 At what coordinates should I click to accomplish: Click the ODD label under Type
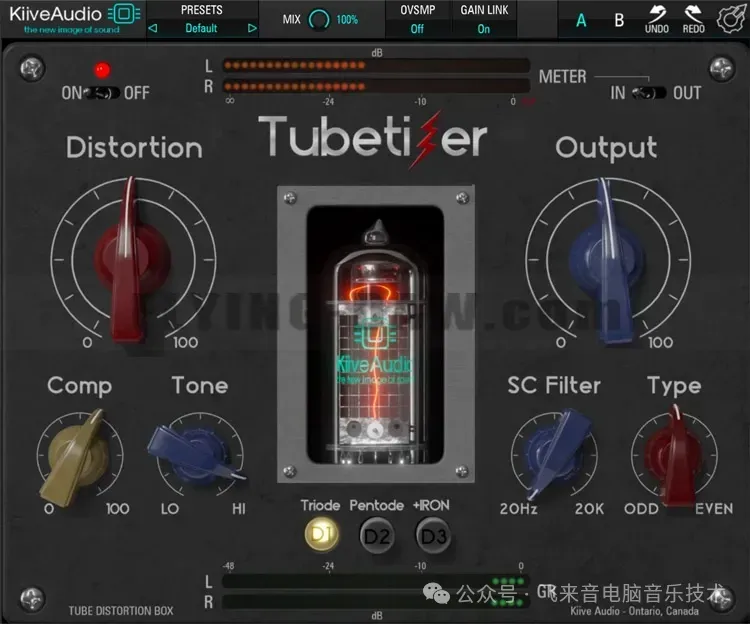tap(641, 509)
